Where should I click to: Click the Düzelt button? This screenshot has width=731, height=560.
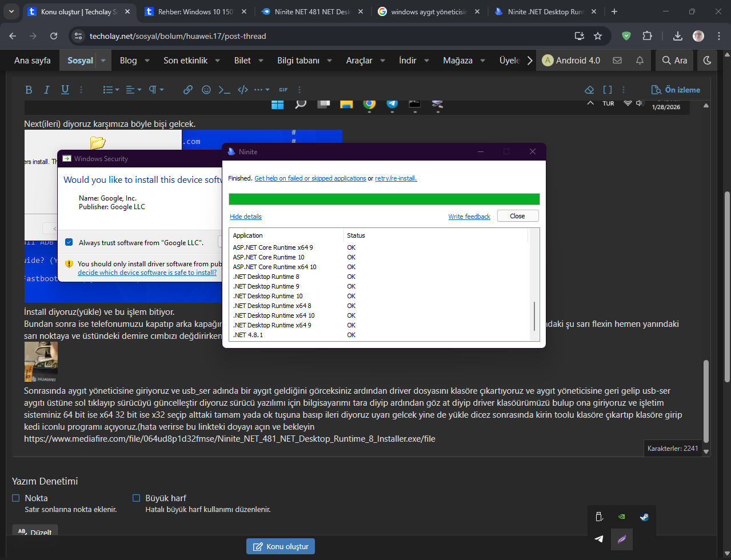[x=35, y=531]
